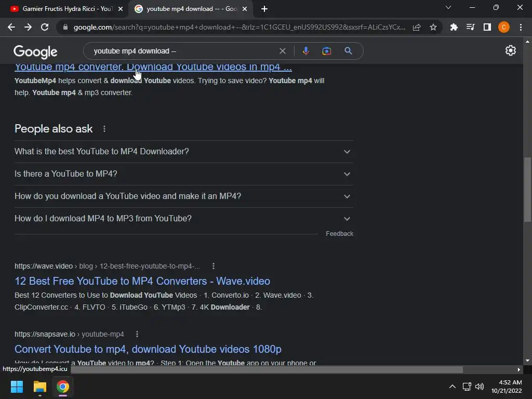Screen dimensions: 532x399
Task: Click the scroll right arrow
Action: coord(519,369)
